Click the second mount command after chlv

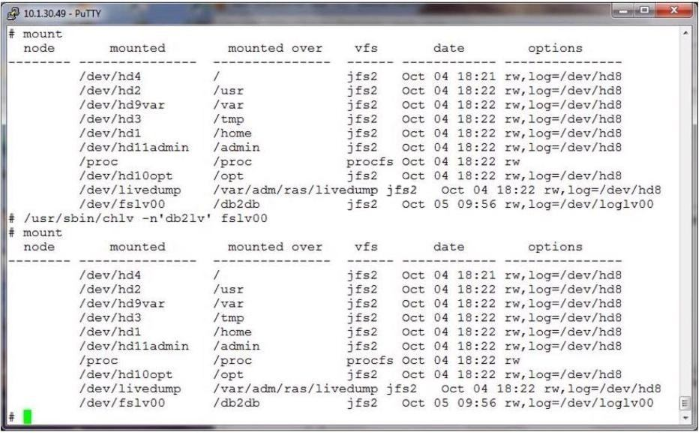[42, 233]
